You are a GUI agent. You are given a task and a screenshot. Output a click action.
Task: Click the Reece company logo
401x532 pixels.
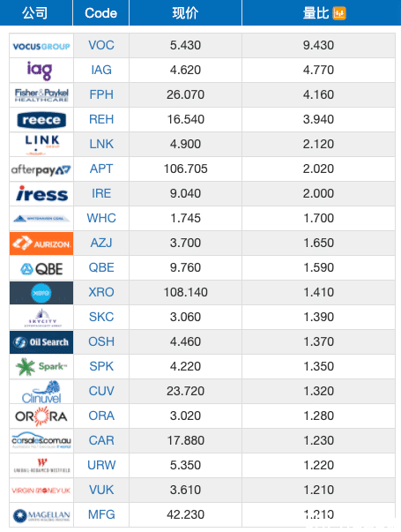[x=41, y=120]
